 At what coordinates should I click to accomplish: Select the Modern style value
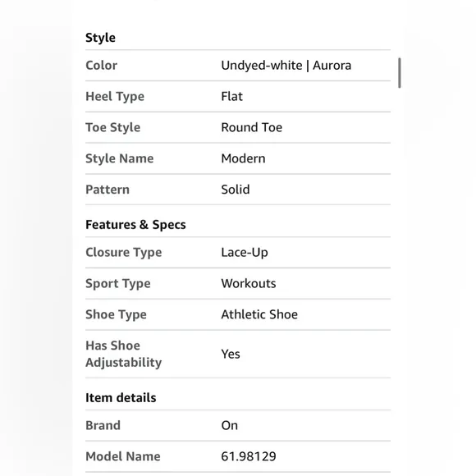[243, 158]
